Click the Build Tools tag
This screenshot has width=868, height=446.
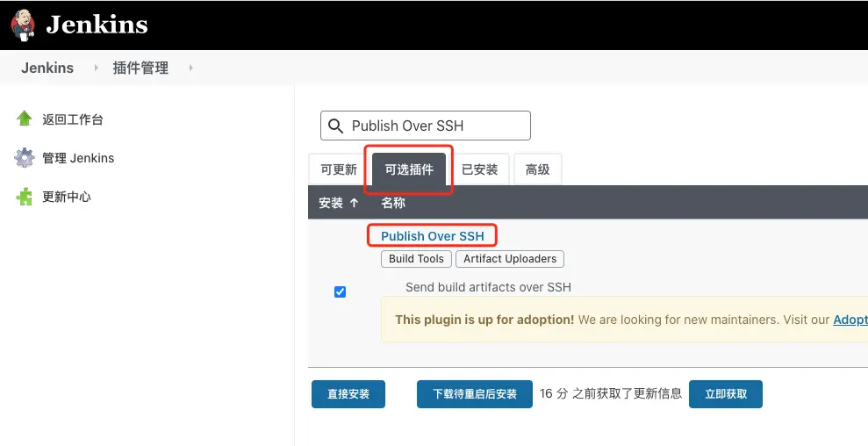(416, 259)
